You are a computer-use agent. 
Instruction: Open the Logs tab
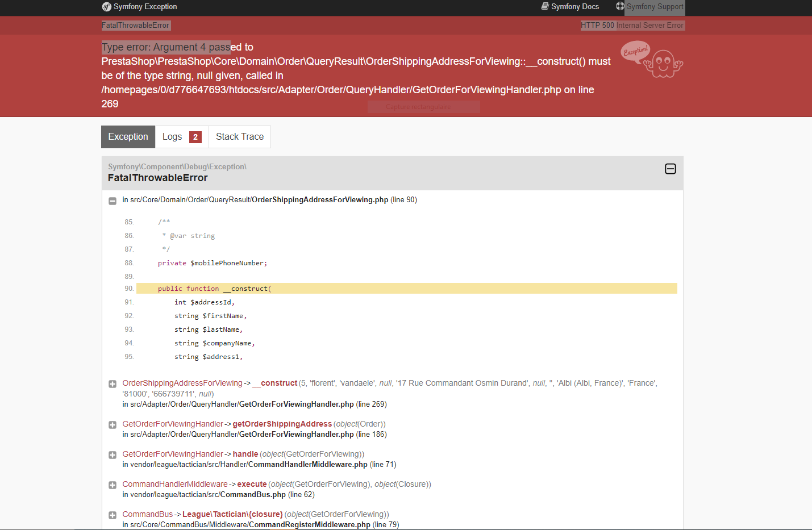click(182, 137)
